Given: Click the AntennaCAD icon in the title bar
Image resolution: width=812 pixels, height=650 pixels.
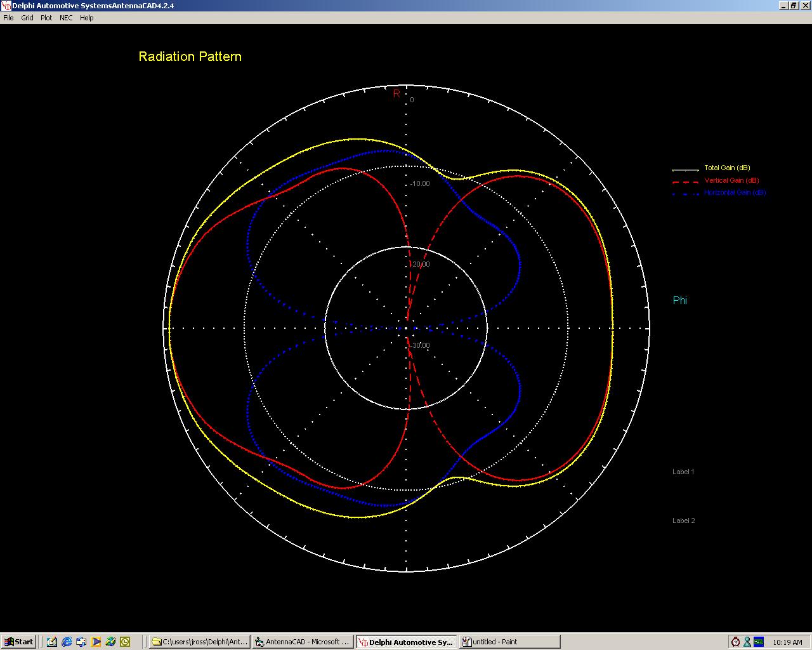Looking at the screenshot, I should click(x=6, y=6).
